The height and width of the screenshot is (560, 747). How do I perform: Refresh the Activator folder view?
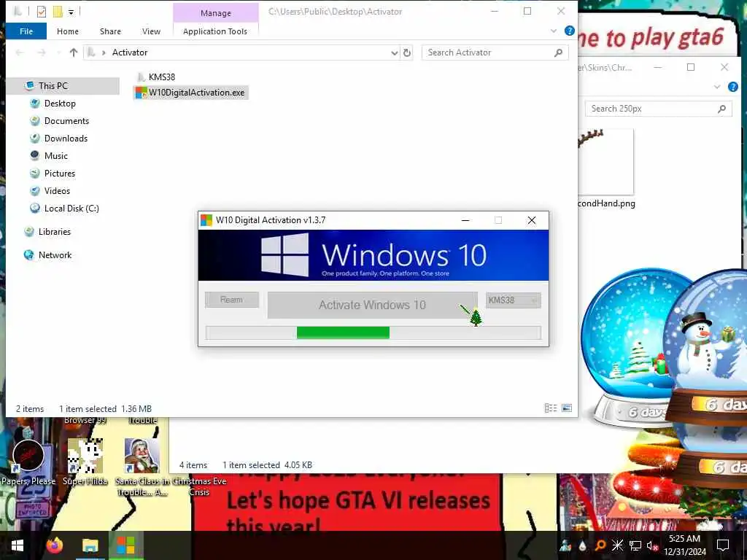click(407, 52)
